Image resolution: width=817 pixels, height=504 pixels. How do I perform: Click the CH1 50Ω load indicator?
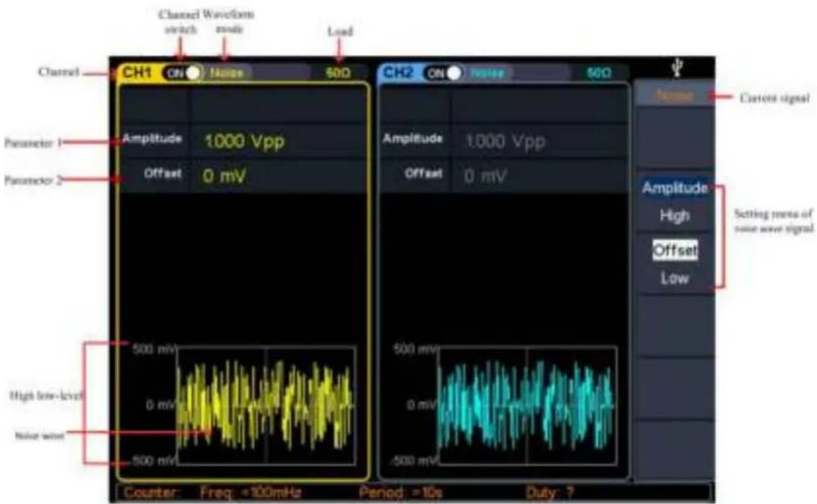(338, 72)
